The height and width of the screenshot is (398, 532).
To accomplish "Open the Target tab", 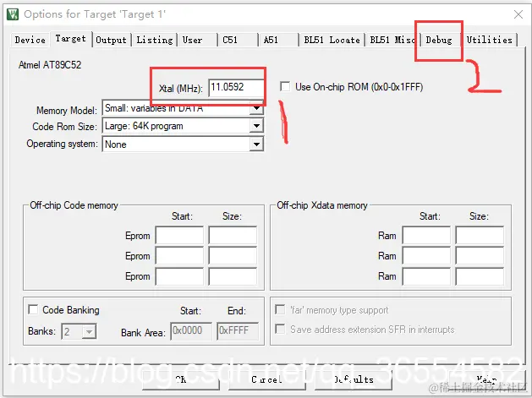I will pyautogui.click(x=71, y=39).
